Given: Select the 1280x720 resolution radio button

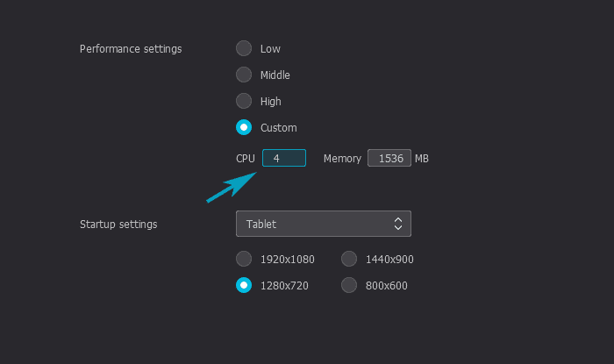Looking at the screenshot, I should click(x=244, y=285).
